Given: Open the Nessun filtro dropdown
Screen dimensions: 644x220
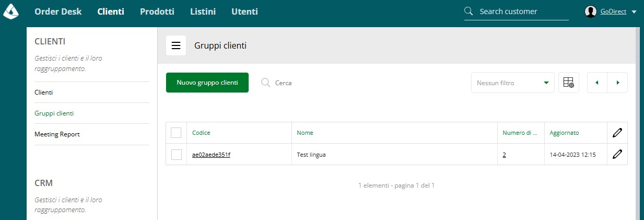Looking at the screenshot, I should point(512,83).
